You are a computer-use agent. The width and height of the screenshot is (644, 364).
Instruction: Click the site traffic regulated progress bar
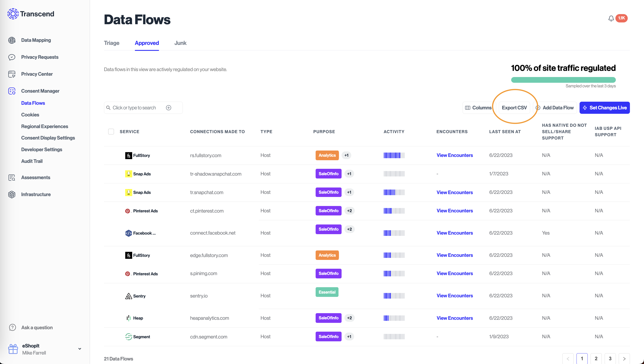point(563,80)
